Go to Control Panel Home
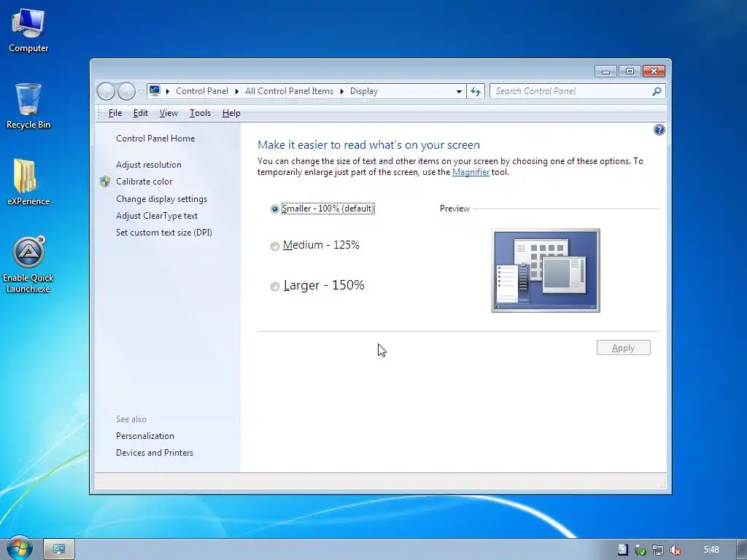This screenshot has height=560, width=747. point(155,138)
